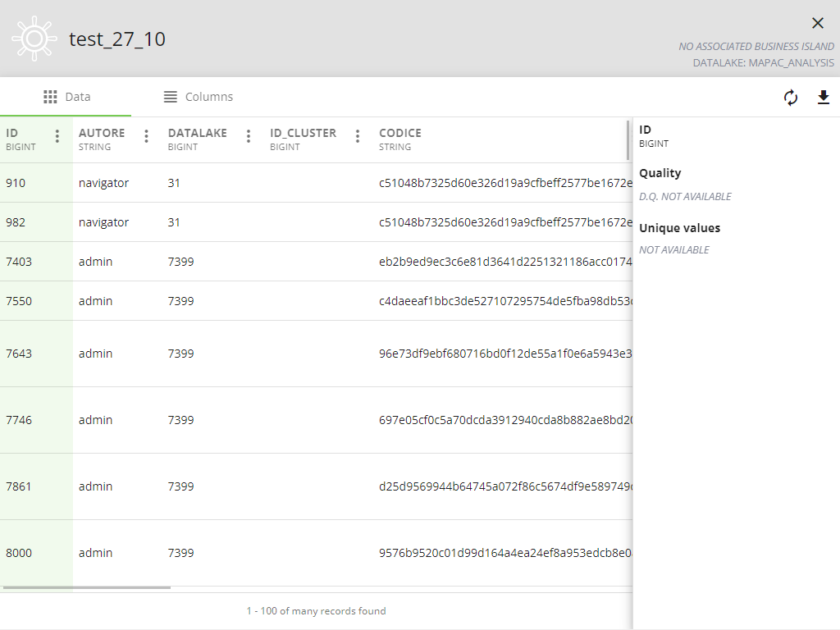Open the AUTORE column options menu
840x630 pixels.
point(146,136)
